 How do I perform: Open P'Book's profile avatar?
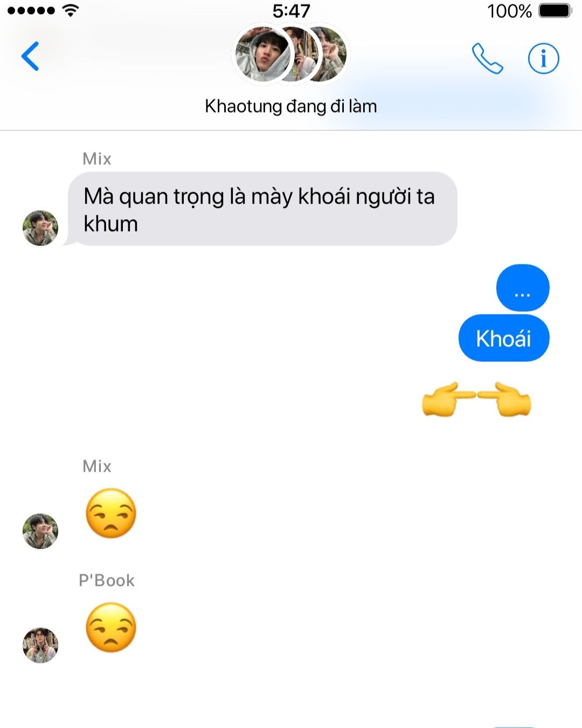40,645
